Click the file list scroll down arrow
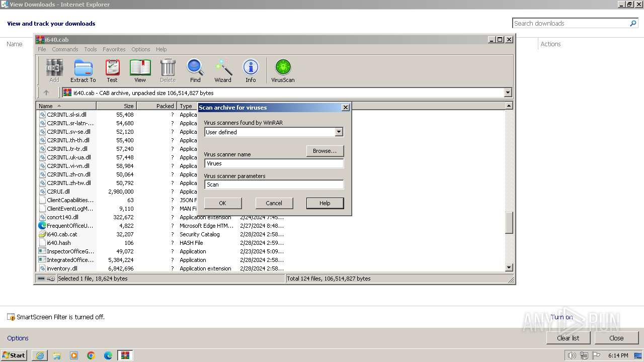Viewport: 644px width, 362px height. [509, 268]
